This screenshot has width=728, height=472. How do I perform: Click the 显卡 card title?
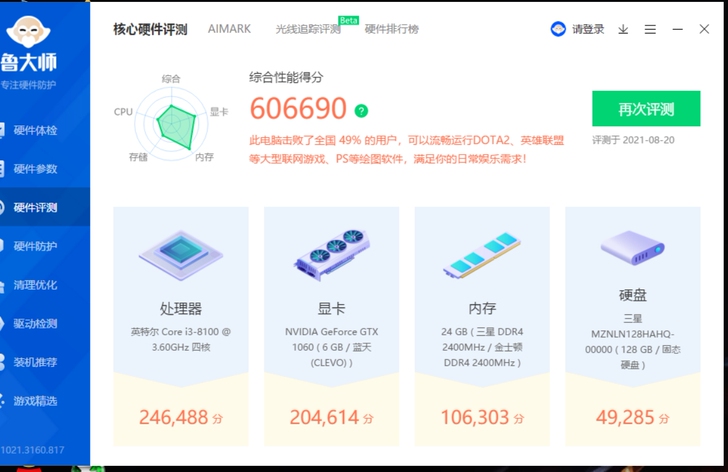(331, 309)
